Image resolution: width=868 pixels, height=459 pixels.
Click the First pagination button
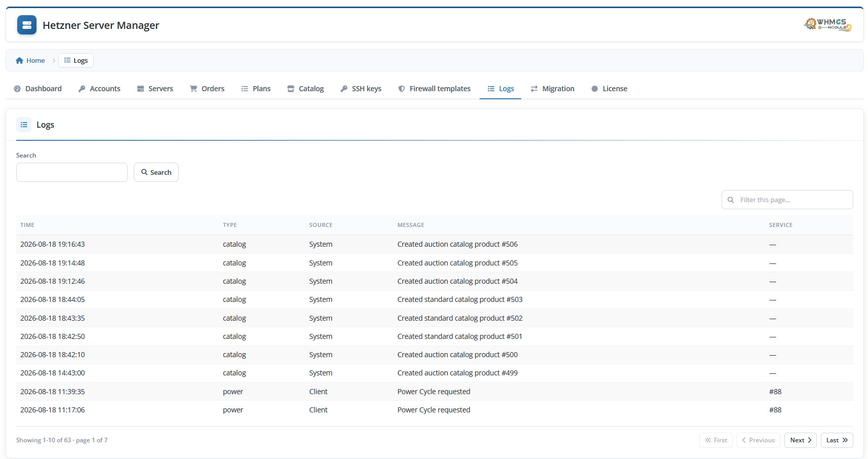(x=716, y=440)
